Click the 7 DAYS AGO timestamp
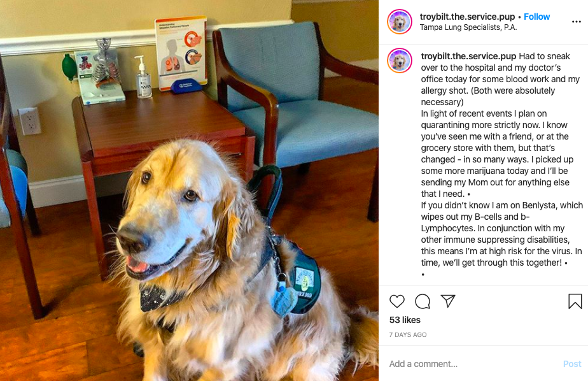Viewport: 588px width, 381px height. [x=408, y=335]
